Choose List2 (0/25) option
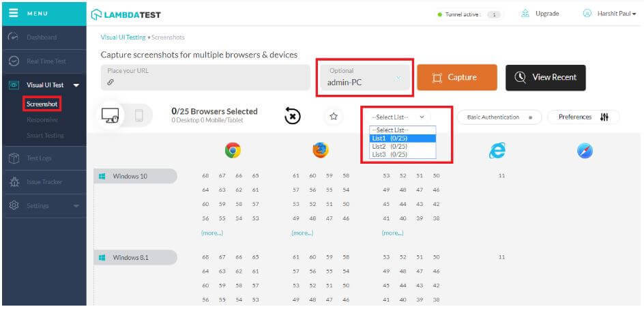Viewport: 644px width, 309px height. point(402,146)
